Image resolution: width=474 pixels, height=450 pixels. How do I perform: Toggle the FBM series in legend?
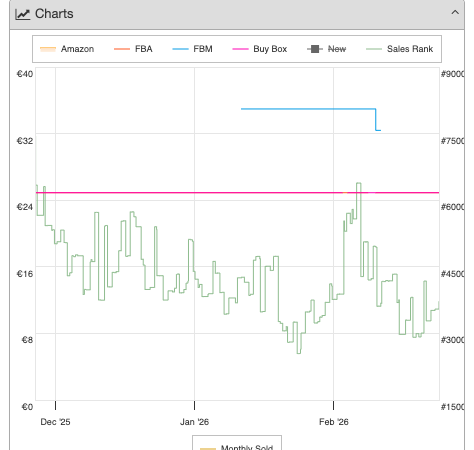[192, 49]
